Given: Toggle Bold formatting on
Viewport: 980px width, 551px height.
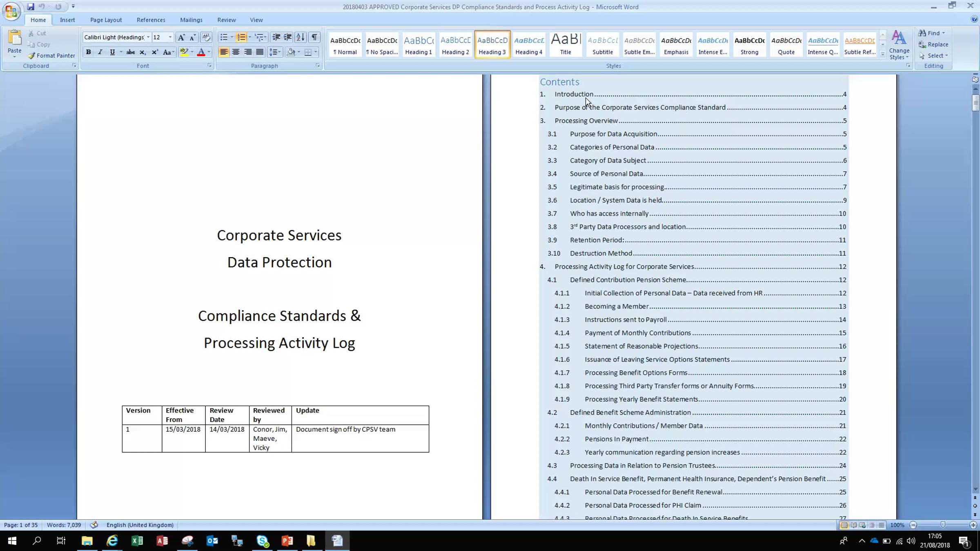Looking at the screenshot, I should [x=88, y=52].
